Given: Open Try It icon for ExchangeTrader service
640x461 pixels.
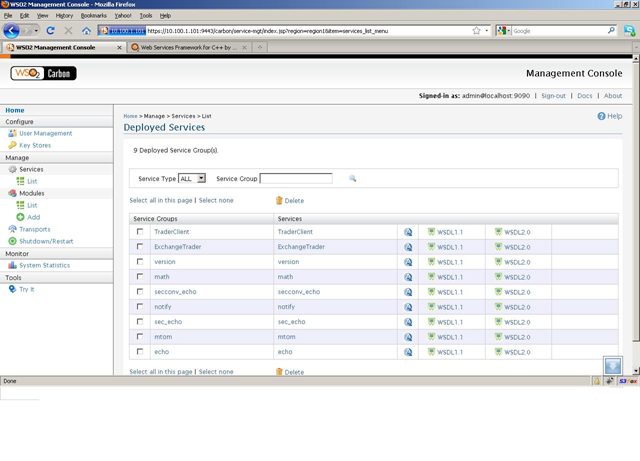Looking at the screenshot, I should tap(408, 247).
